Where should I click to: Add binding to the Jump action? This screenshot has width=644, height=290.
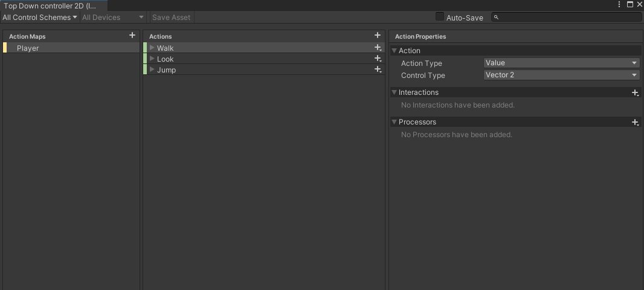[x=378, y=69]
